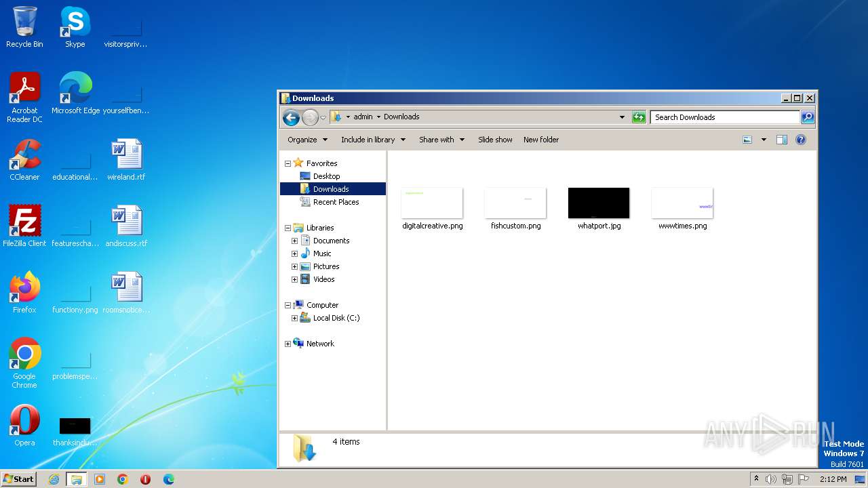Viewport: 868px width, 488px height.
Task: Open Acrobat Reader DC shortcut
Action: coord(24,98)
